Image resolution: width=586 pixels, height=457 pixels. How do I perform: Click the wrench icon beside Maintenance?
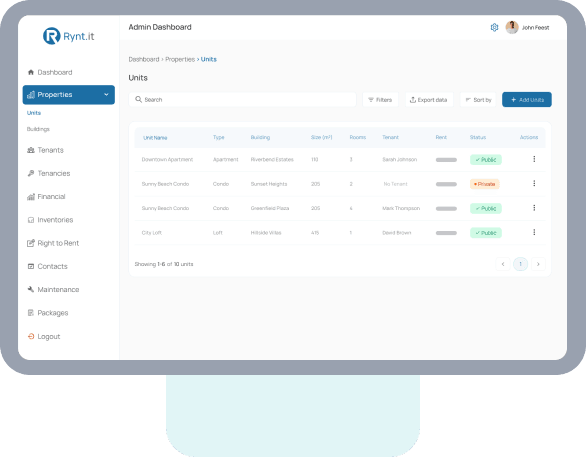(x=31, y=289)
